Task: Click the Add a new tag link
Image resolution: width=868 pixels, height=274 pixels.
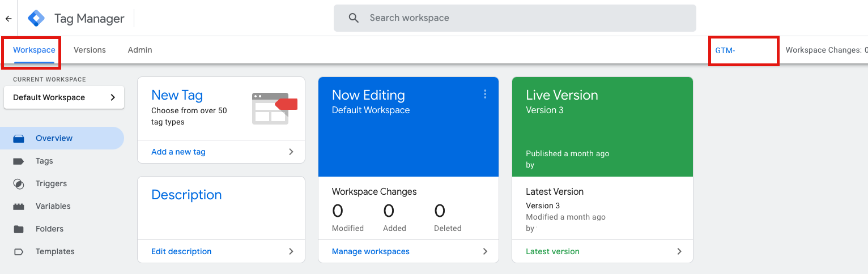Action: tap(178, 152)
